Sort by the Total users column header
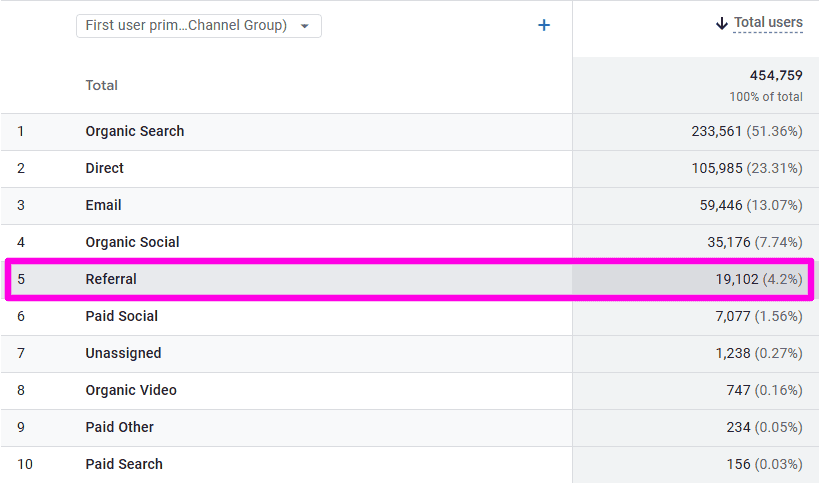This screenshot has height=484, width=819. point(768,22)
